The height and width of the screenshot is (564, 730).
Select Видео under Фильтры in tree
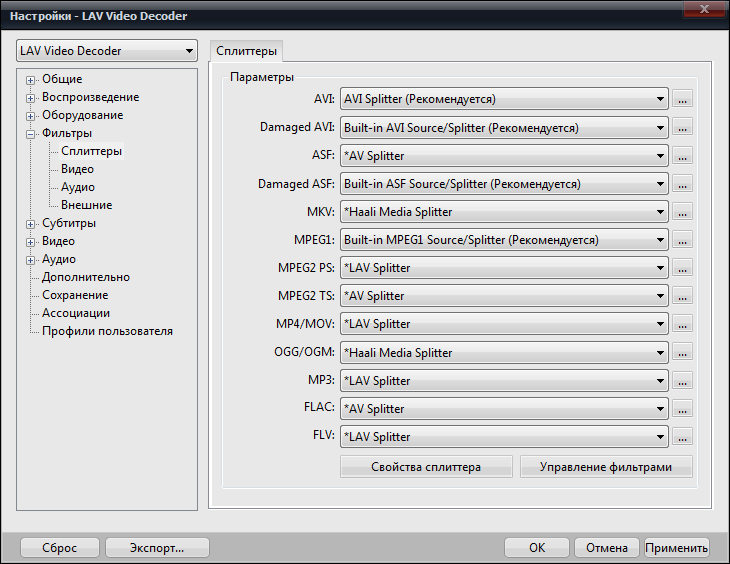[x=77, y=169]
